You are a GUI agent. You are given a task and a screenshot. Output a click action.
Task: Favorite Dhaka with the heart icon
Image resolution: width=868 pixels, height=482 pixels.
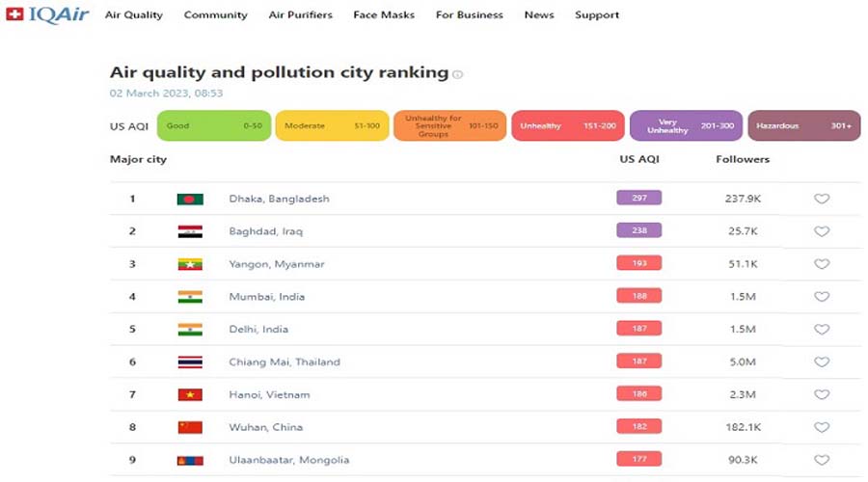822,200
